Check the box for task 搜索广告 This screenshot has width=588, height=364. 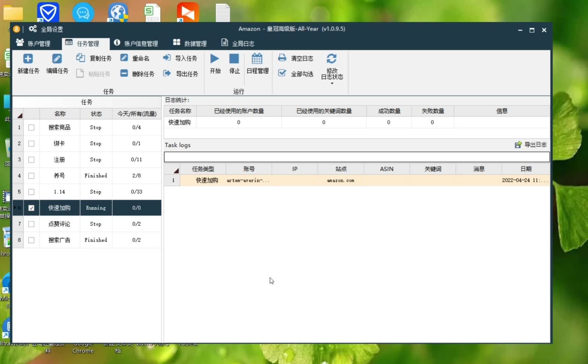pyautogui.click(x=31, y=240)
